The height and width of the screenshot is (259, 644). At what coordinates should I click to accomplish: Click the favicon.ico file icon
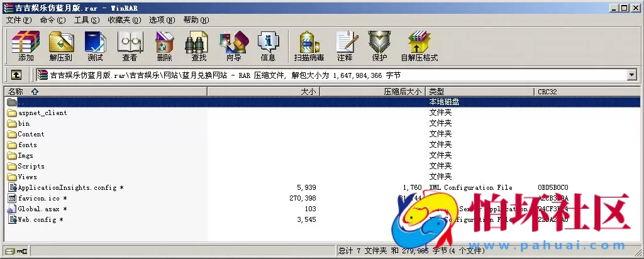[12, 198]
